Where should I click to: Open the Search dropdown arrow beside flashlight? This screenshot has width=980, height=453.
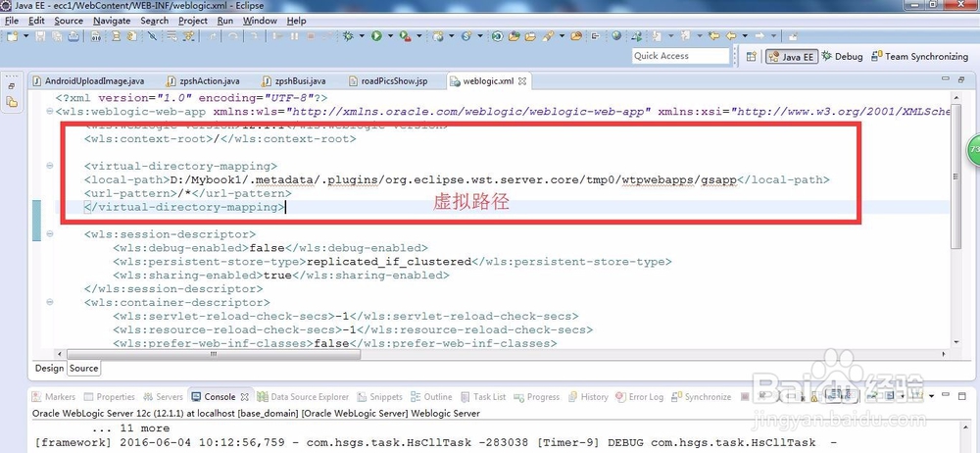click(562, 35)
